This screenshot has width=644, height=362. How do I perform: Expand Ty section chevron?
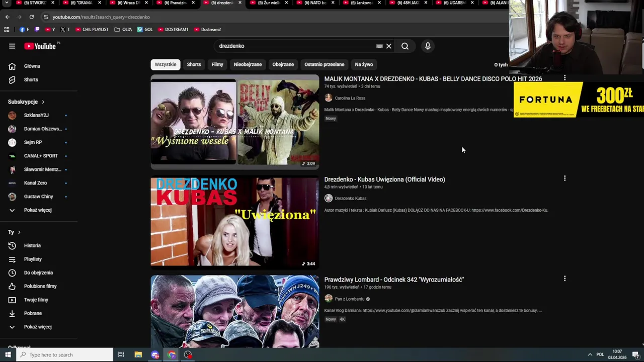(19, 232)
